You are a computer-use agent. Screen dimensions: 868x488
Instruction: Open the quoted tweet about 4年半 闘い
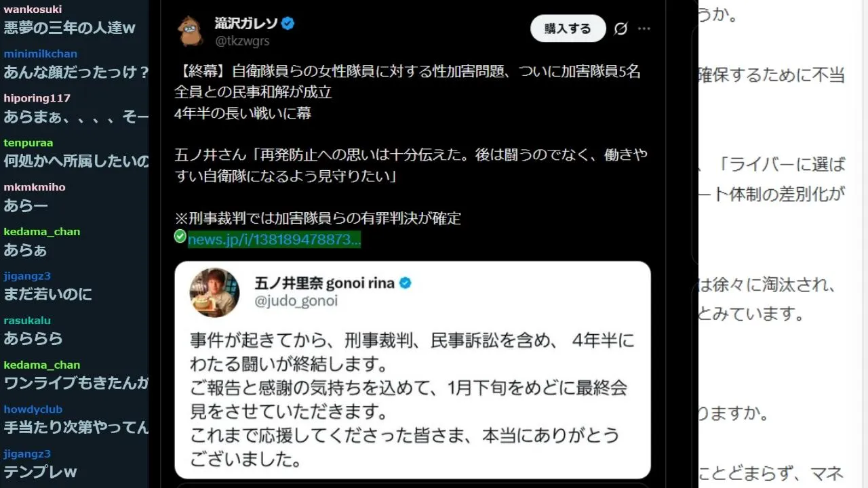[412, 371]
